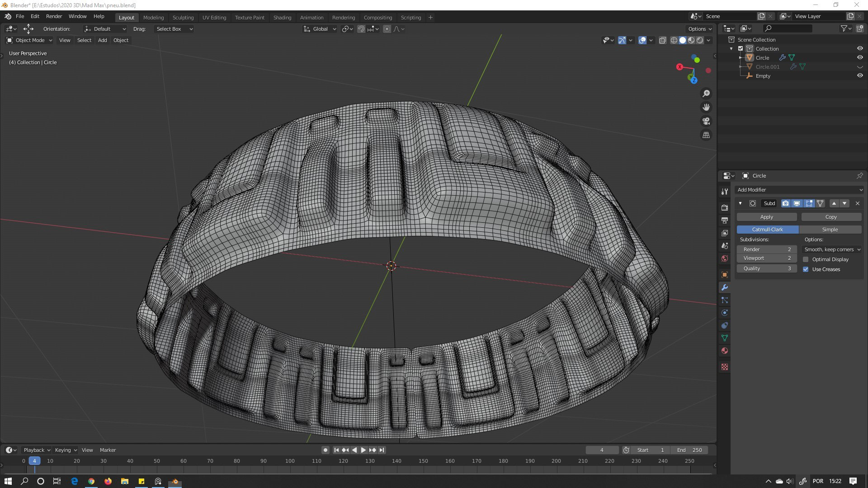Image resolution: width=868 pixels, height=488 pixels.
Task: Open the Material properties tab icon
Action: tap(725, 351)
